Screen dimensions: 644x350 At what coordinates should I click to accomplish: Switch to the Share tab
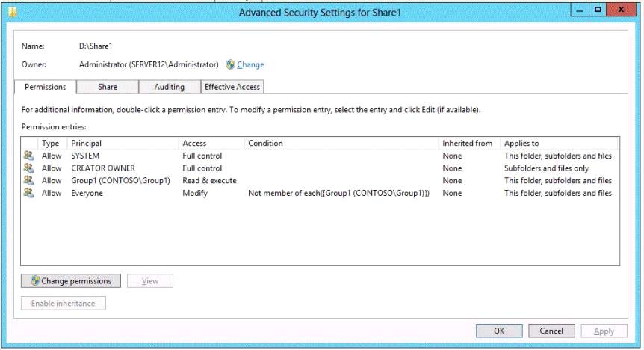pyautogui.click(x=107, y=87)
